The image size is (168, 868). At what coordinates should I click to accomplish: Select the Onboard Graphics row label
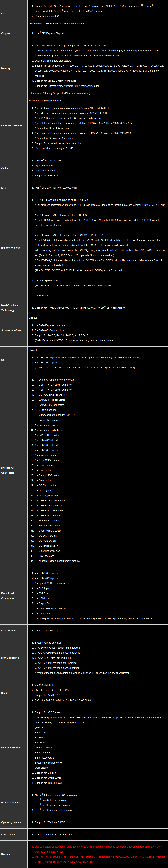tap(12, 125)
